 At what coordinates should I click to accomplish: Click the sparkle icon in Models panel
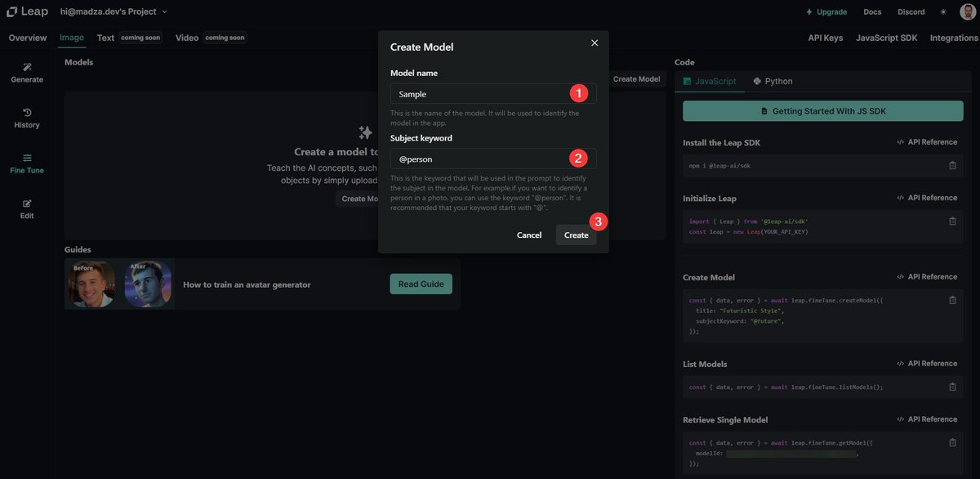(x=365, y=132)
